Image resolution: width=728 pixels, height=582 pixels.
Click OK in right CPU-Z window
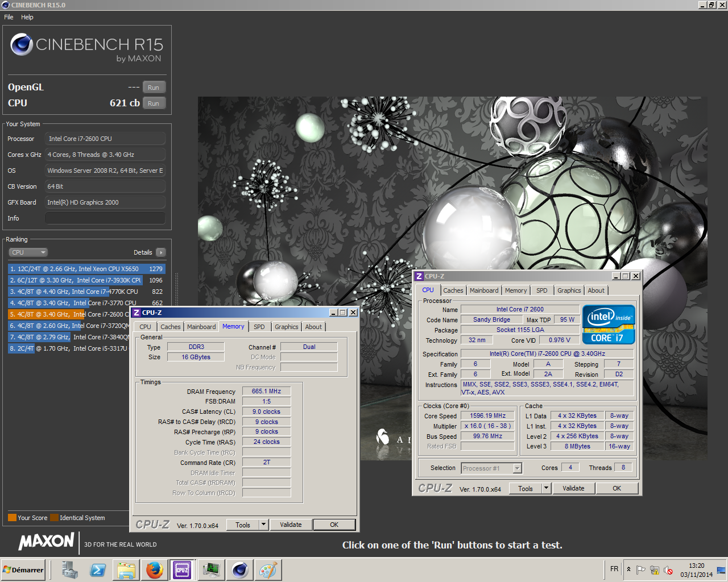[x=617, y=488]
